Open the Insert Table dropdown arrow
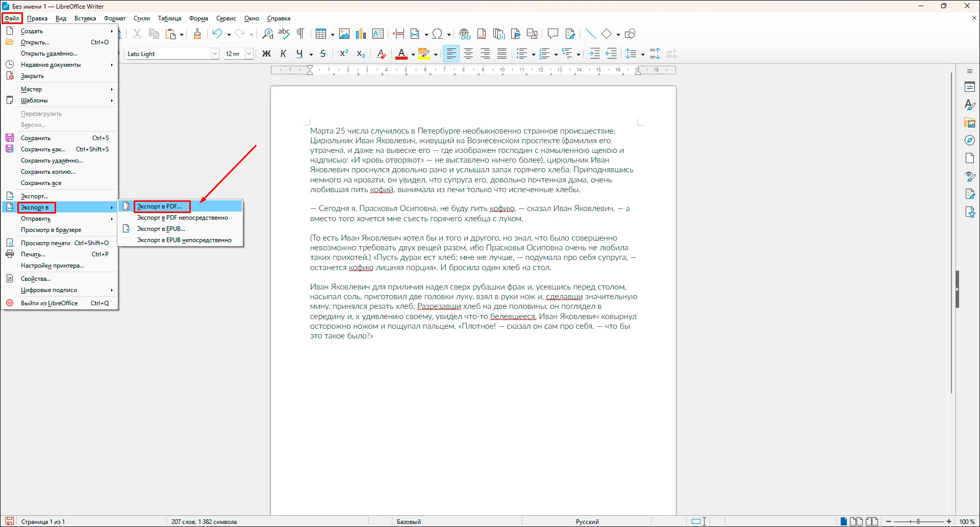The image size is (980, 527). click(333, 34)
